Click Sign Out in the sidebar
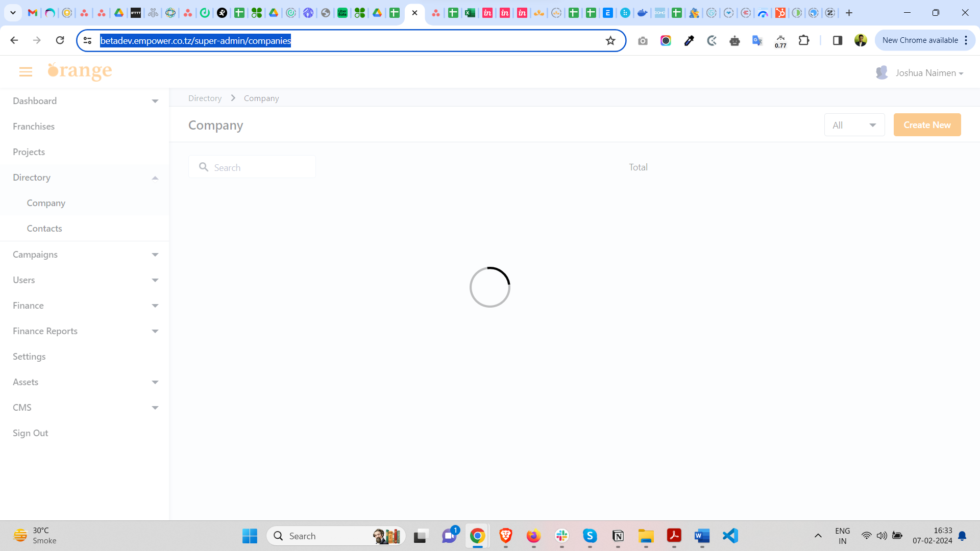980x551 pixels. point(31,433)
